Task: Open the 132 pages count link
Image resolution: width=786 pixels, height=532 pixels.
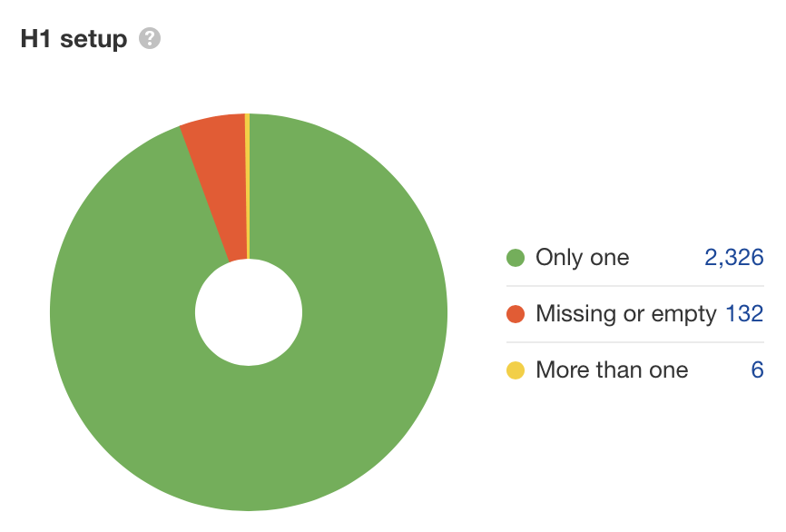Action: (x=744, y=314)
